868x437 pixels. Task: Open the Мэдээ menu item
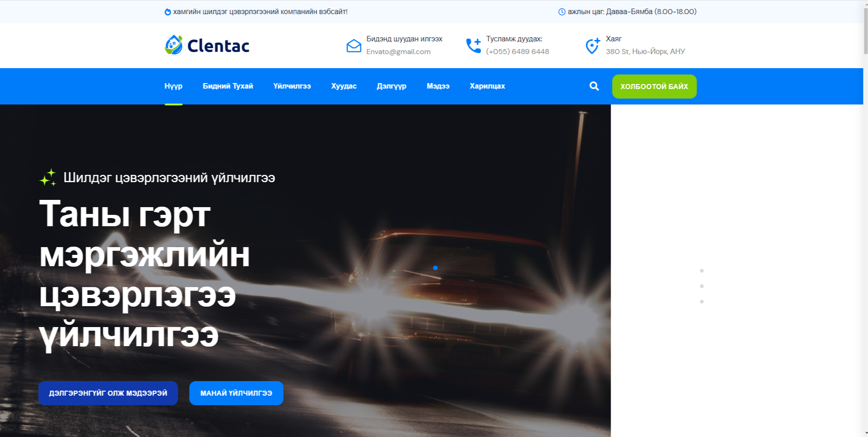[438, 86]
